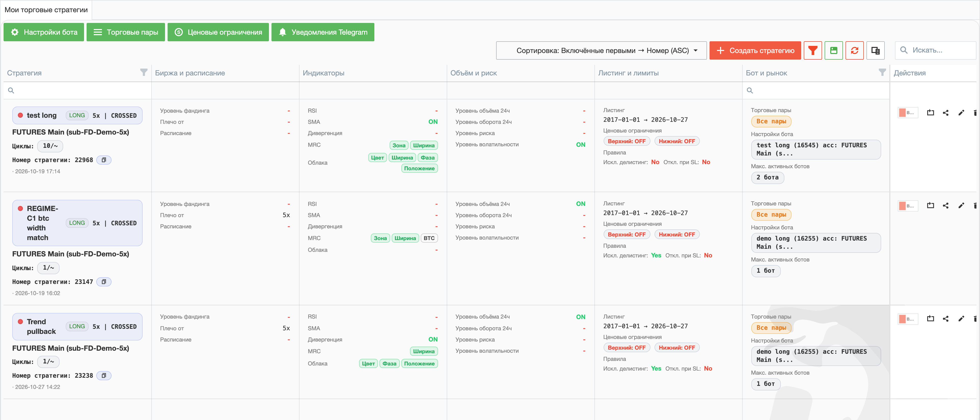Screen dimensions: 980x420
Task: Edit the REGIME-C1 btc strategy with pencil
Action: (x=961, y=206)
